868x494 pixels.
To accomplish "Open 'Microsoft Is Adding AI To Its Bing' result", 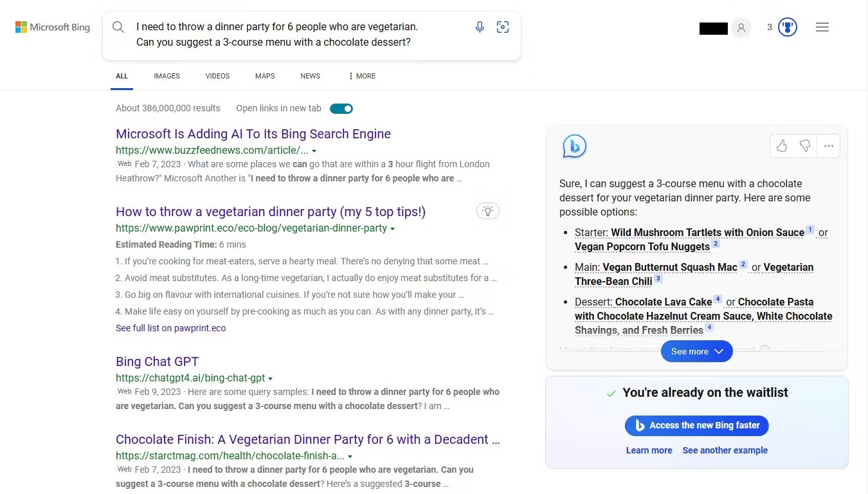I will click(253, 134).
